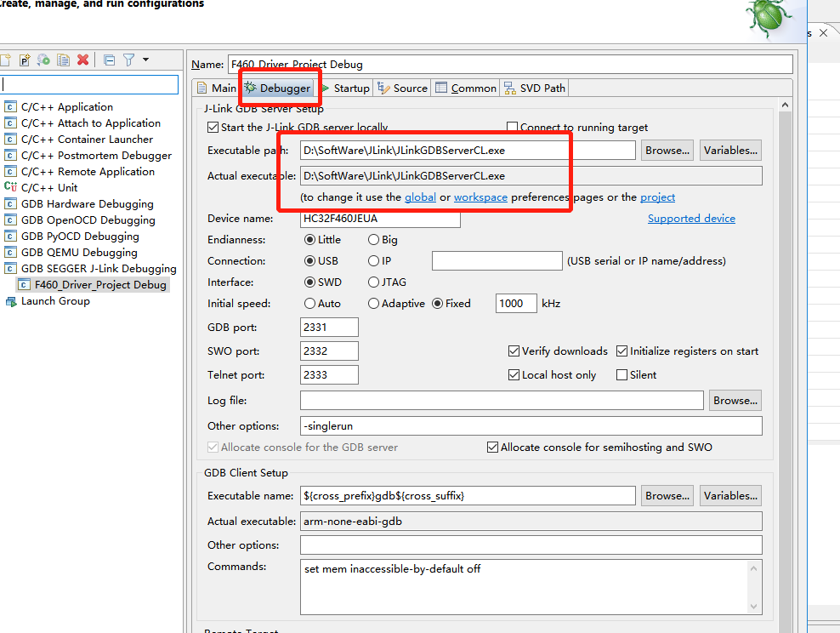Edit the GDB port field
840x633 pixels.
point(329,327)
